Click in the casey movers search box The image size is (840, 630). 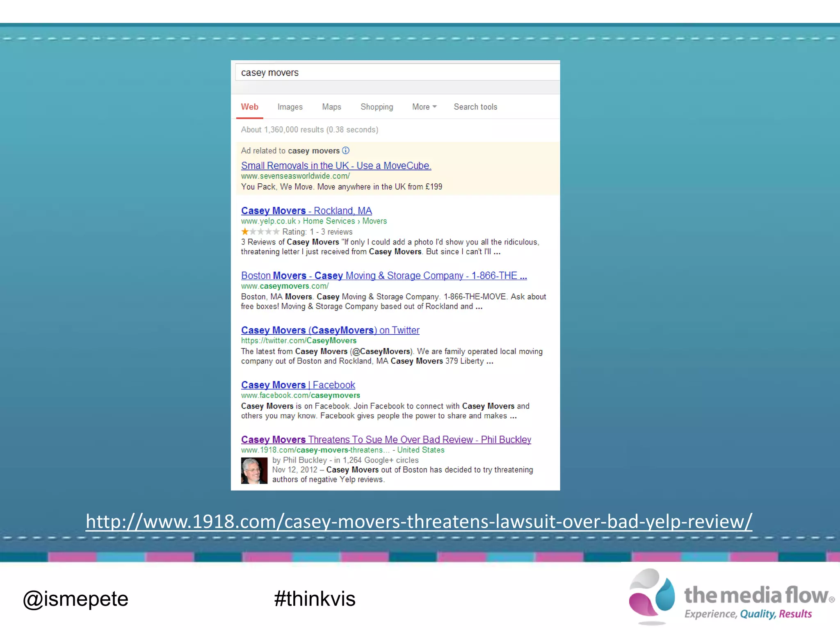[x=397, y=73]
